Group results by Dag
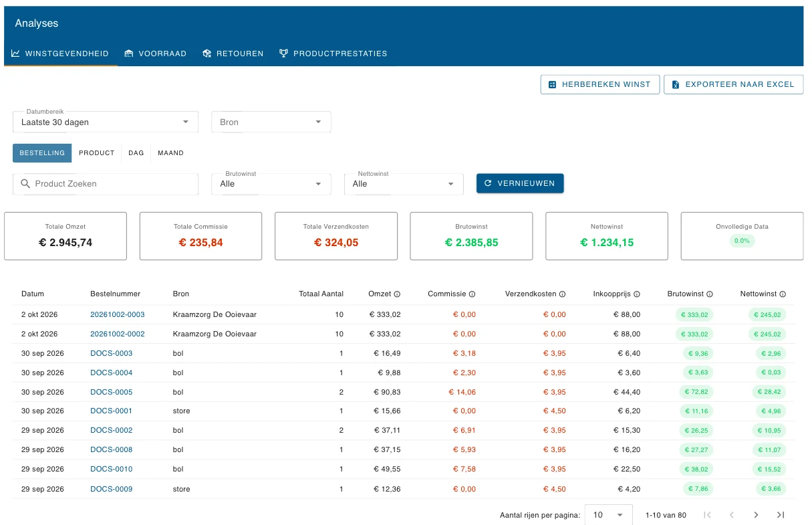The height and width of the screenshot is (525, 812). [136, 153]
